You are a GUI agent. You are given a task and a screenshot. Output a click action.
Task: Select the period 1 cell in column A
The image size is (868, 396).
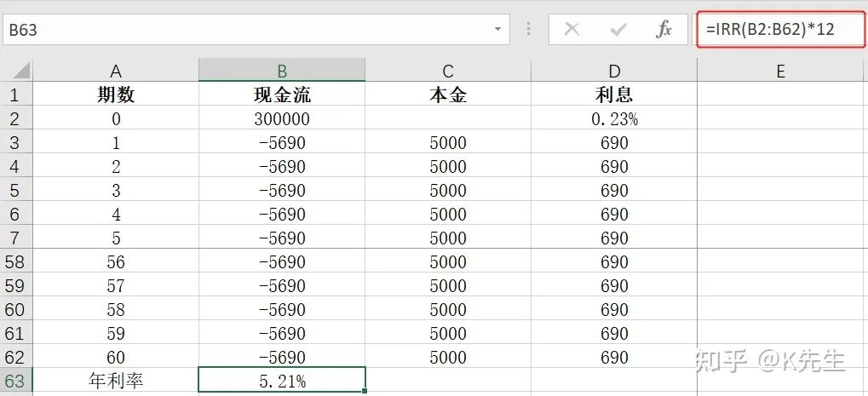[x=116, y=142]
